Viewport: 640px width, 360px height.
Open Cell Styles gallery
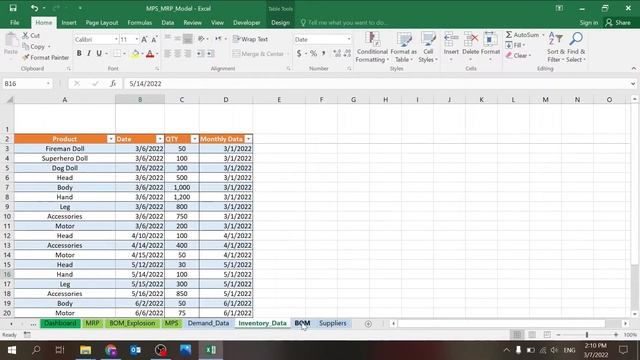point(428,47)
